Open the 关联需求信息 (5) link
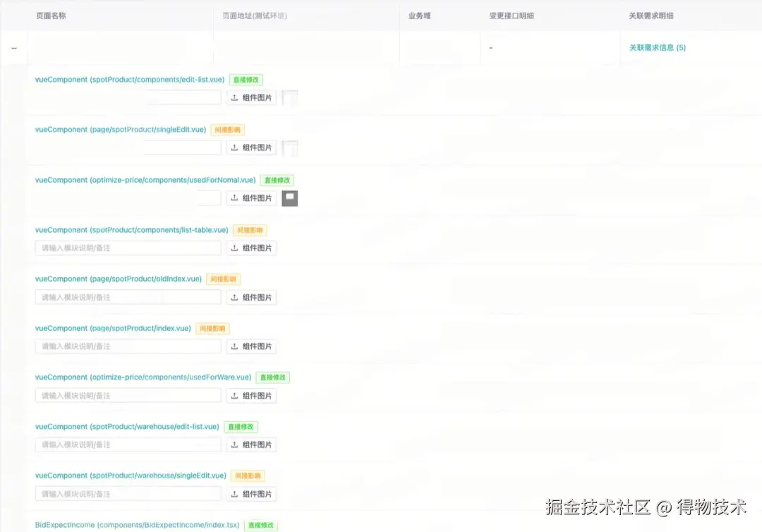The image size is (762, 532). [x=656, y=47]
